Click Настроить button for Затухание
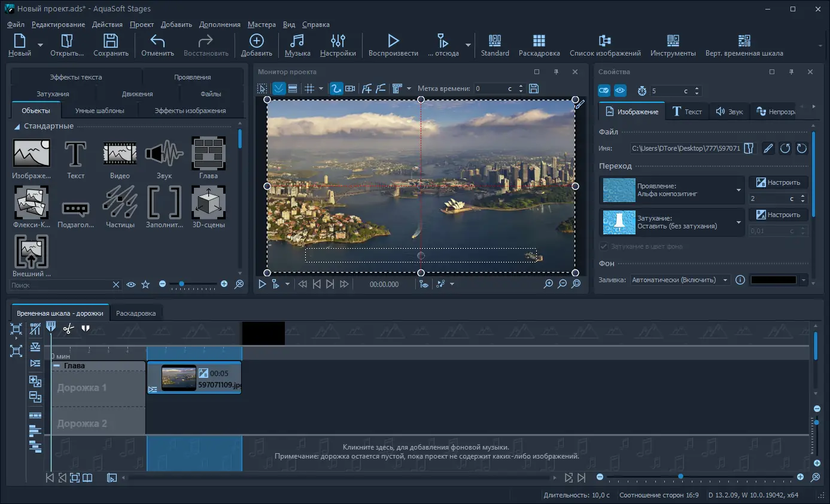Screen dimensions: 830x504 (x=778, y=215)
